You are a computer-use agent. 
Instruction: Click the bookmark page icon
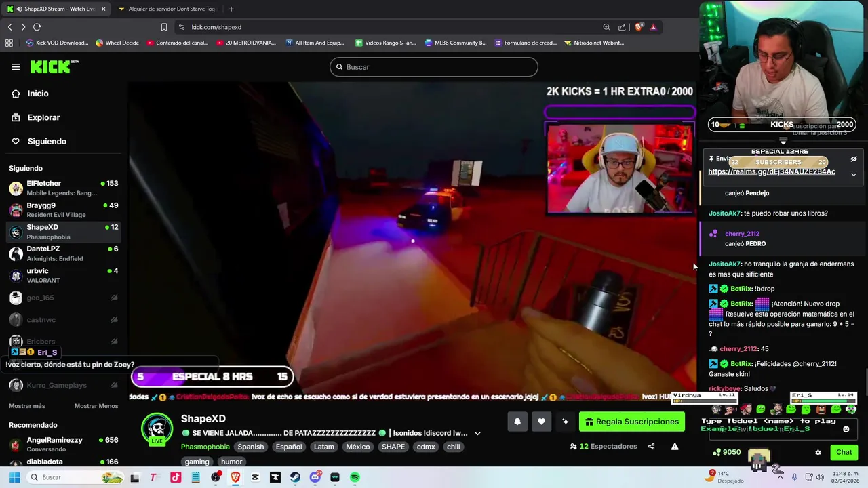164,27
